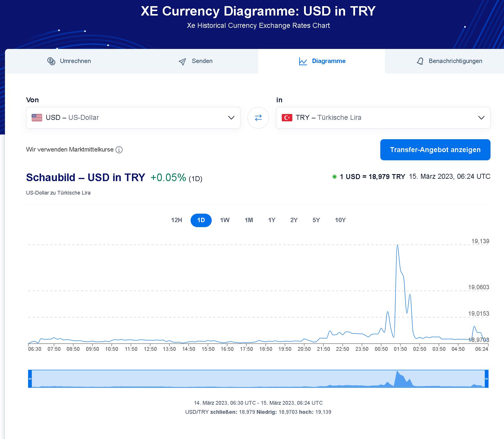
Task: Switch to the Senden tab
Action: 195,61
